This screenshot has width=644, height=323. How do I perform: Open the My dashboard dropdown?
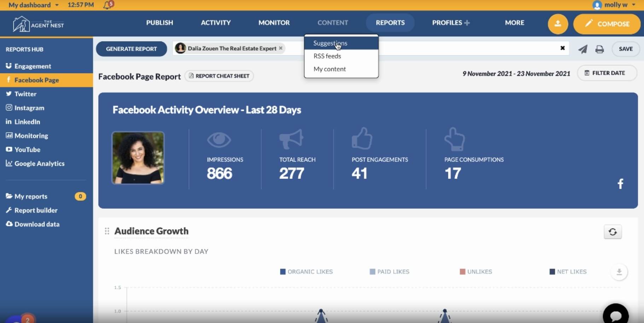[x=34, y=5]
